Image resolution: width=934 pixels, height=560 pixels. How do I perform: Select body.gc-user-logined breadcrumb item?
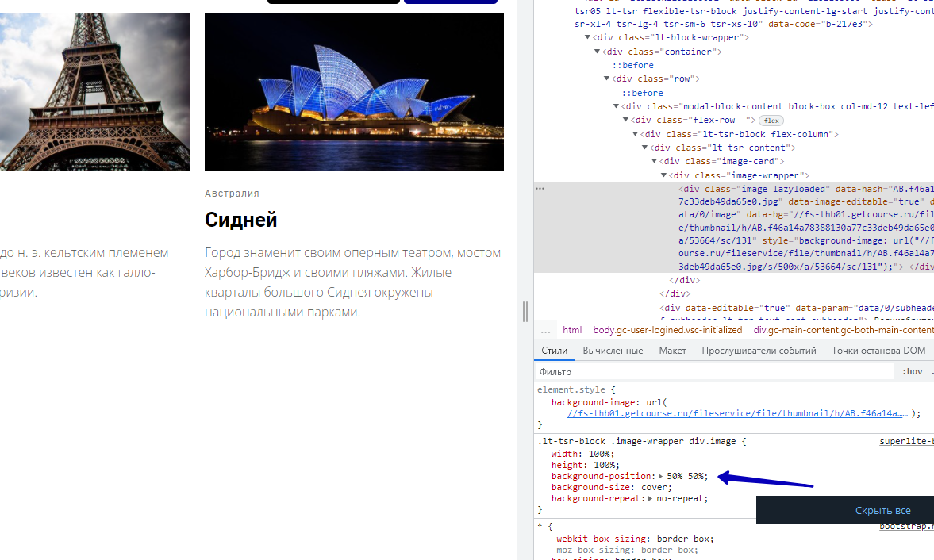click(x=667, y=330)
